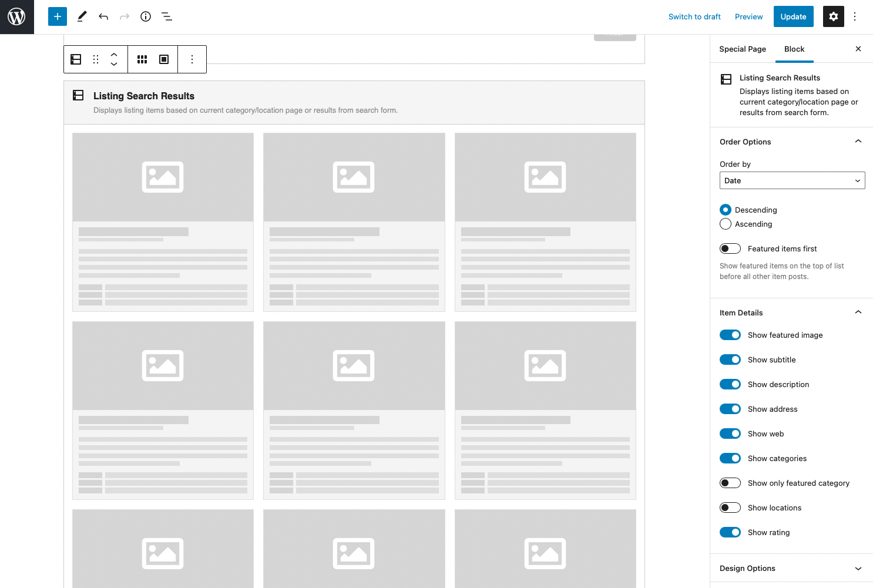Click Switch to draft link
Image resolution: width=873 pixels, height=588 pixels.
[x=694, y=16]
